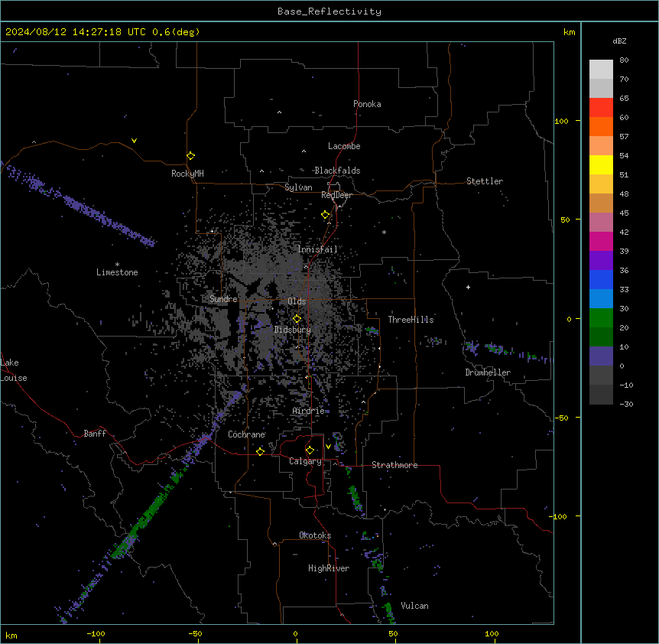
Task: Click the Stettler city label
Action: point(485,181)
